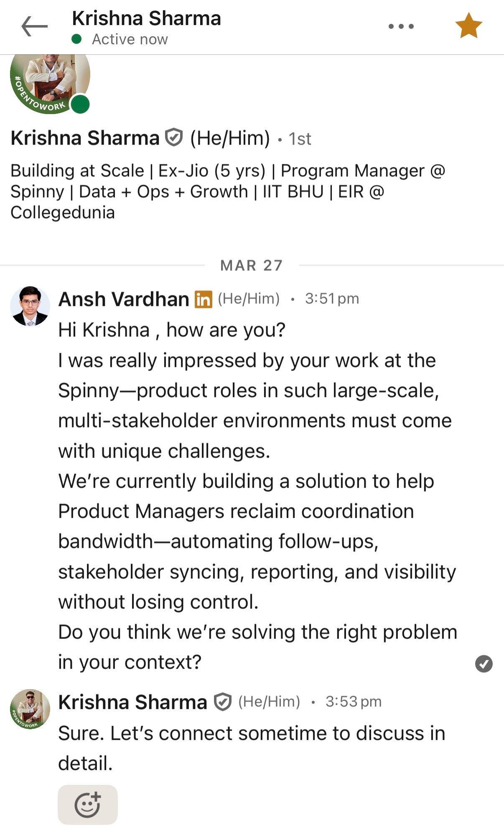Tap the Active now status text

[x=130, y=39]
